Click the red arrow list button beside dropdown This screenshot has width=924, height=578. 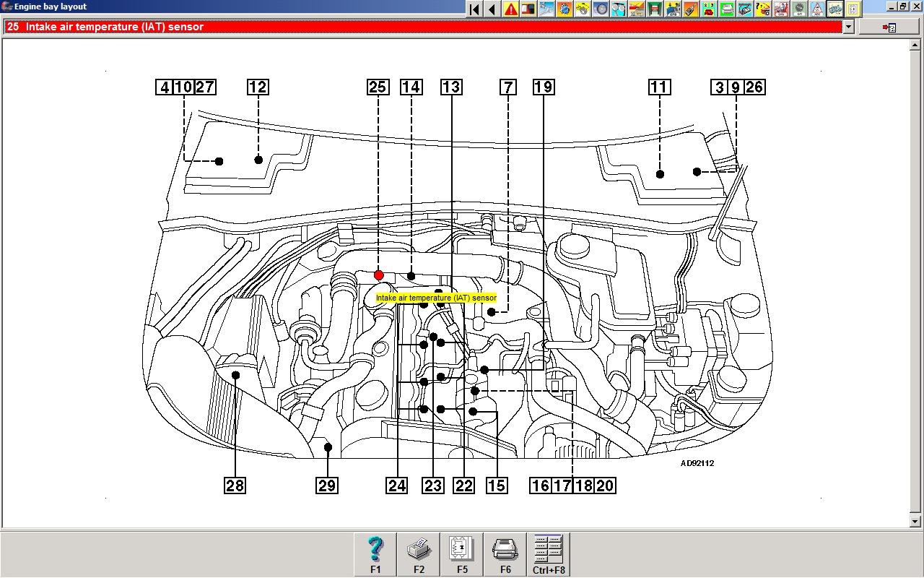pos(889,27)
